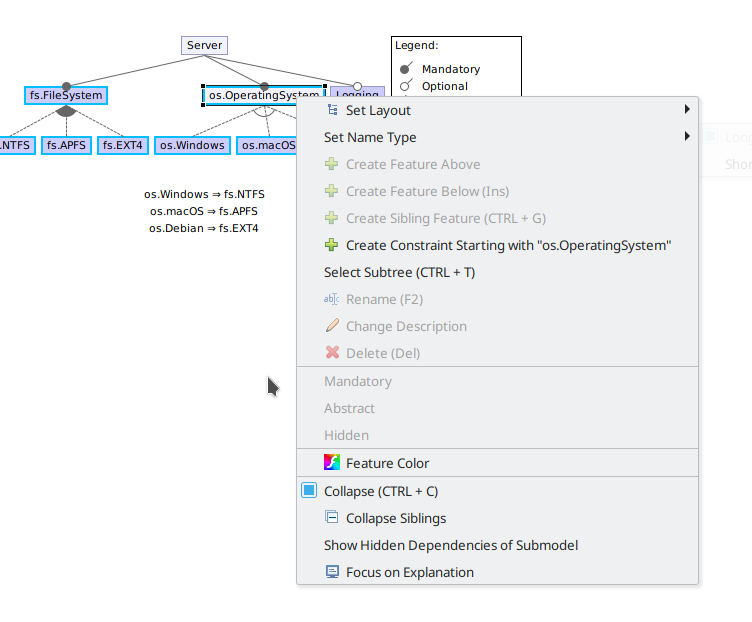Screen dimensions: 752x622
Task: Select the os.Windows feature node
Action: coord(192,145)
